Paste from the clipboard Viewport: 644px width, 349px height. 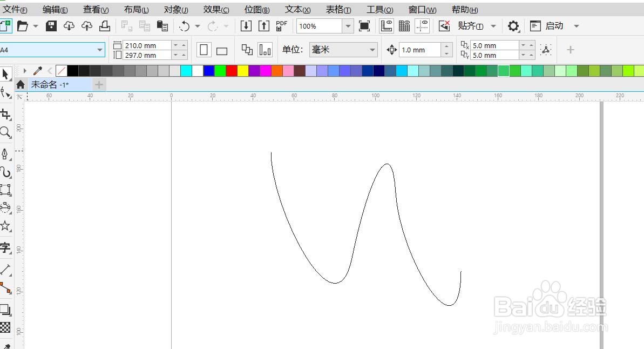pyautogui.click(x=162, y=26)
